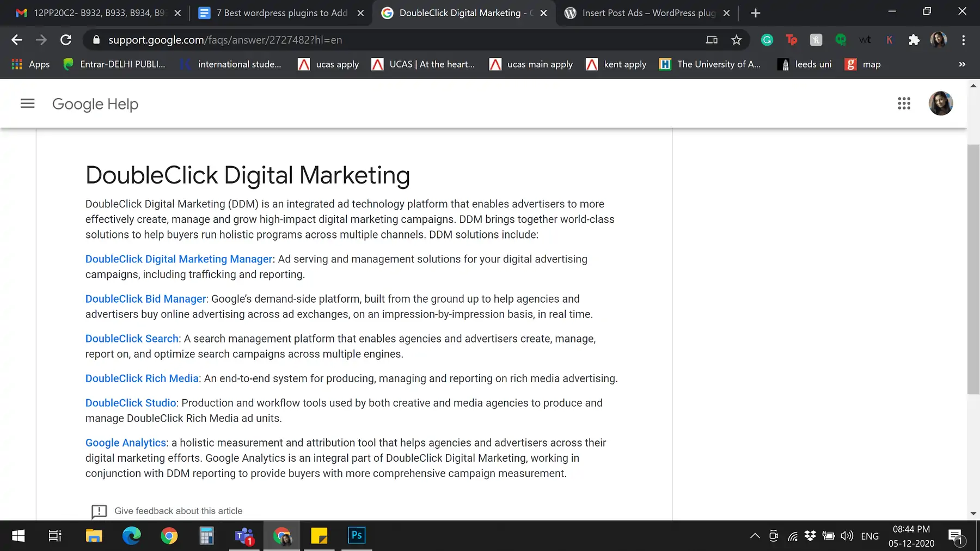980x551 pixels.
Task: Open the UCAS | At the heart bookmark
Action: (x=423, y=64)
